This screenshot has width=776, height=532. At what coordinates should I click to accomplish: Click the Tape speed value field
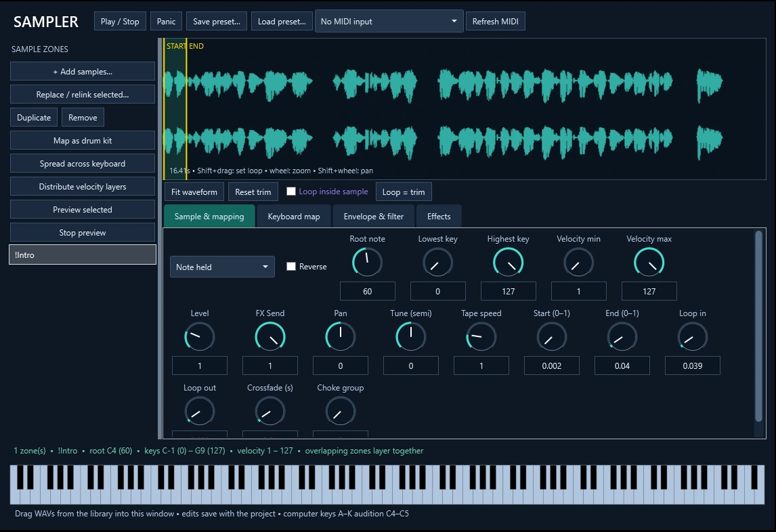tap(481, 365)
